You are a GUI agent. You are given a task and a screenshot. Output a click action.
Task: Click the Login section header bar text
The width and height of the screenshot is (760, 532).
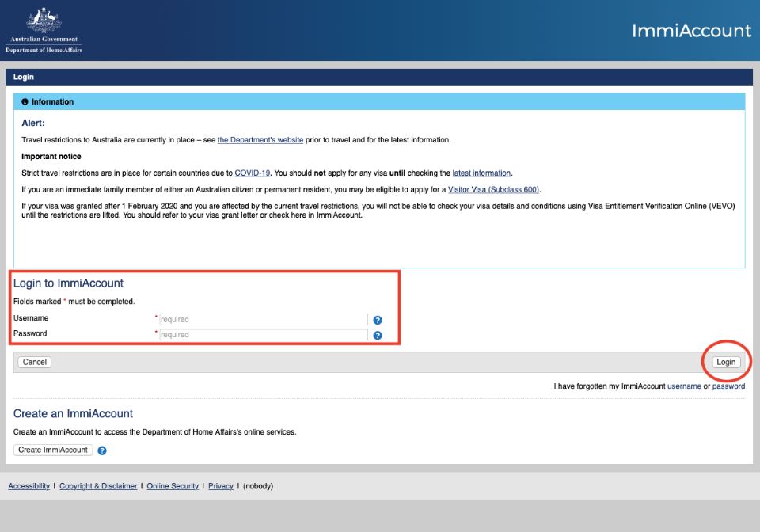23,77
